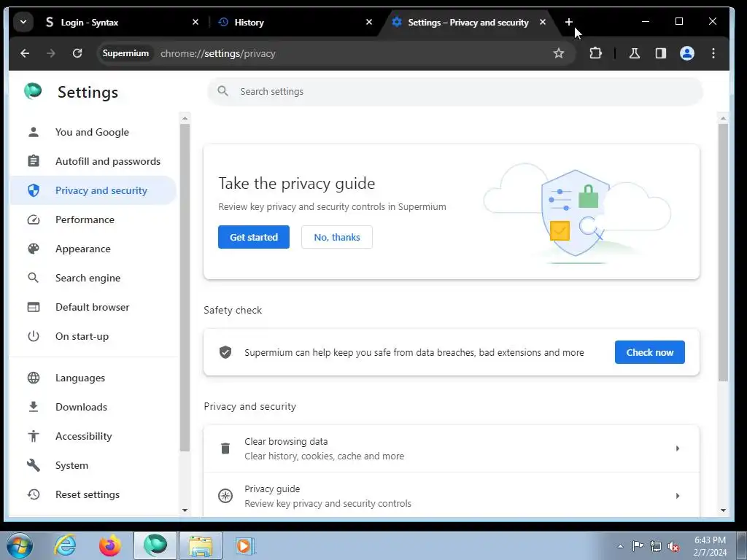Screen dimensions: 747x560
Task: Open Appearance settings
Action: pos(93,249)
